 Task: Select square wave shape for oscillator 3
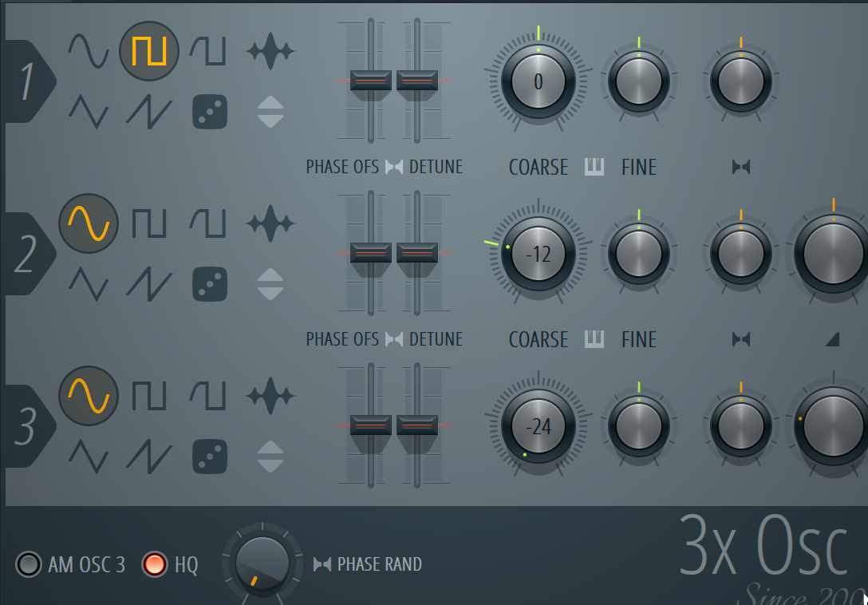pyautogui.click(x=149, y=396)
